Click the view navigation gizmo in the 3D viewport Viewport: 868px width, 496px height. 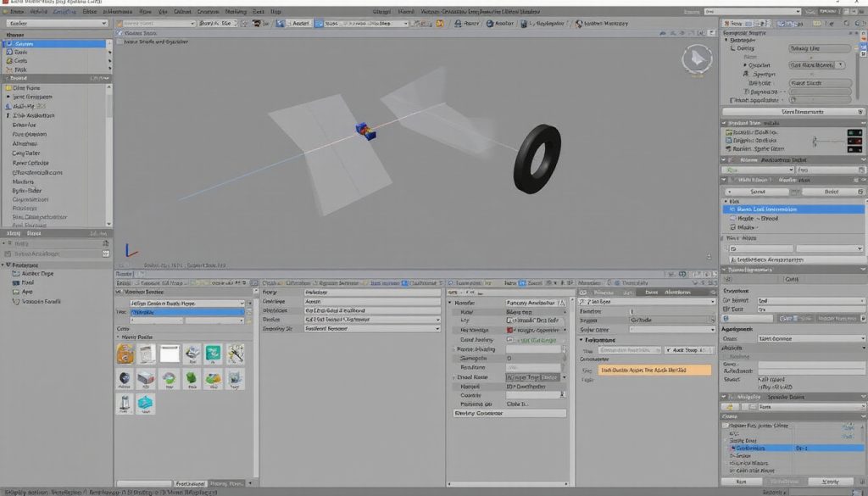pos(697,59)
